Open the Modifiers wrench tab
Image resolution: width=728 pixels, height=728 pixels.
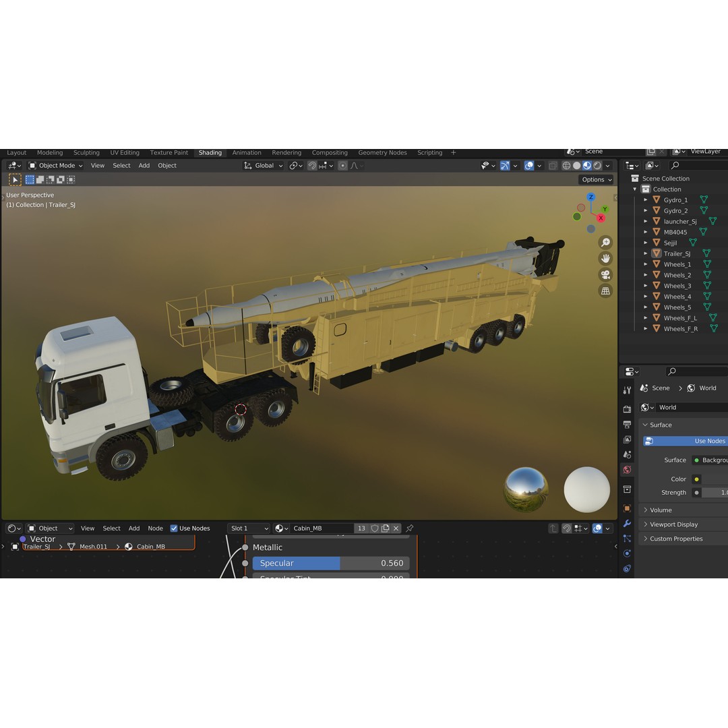coord(628,523)
